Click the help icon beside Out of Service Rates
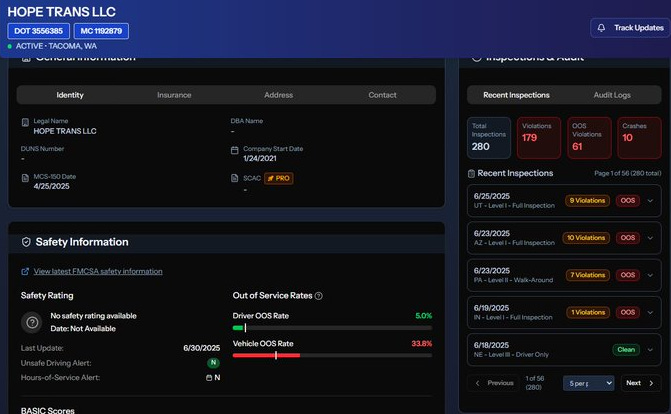The width and height of the screenshot is (671, 414). coord(318,296)
